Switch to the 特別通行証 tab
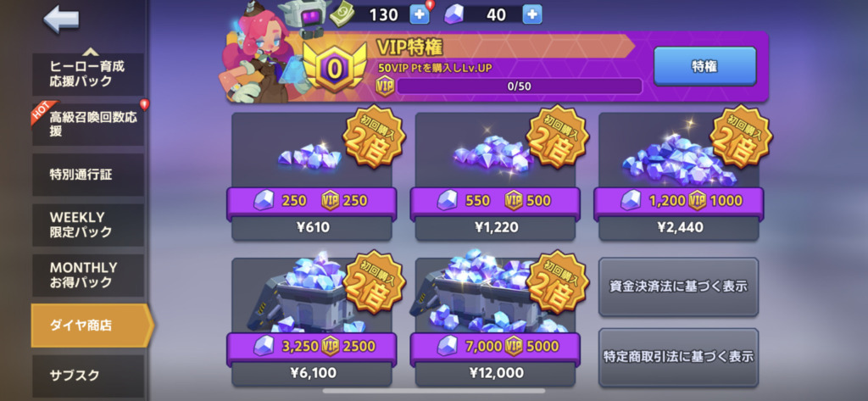The height and width of the screenshot is (401, 868). 88,175
